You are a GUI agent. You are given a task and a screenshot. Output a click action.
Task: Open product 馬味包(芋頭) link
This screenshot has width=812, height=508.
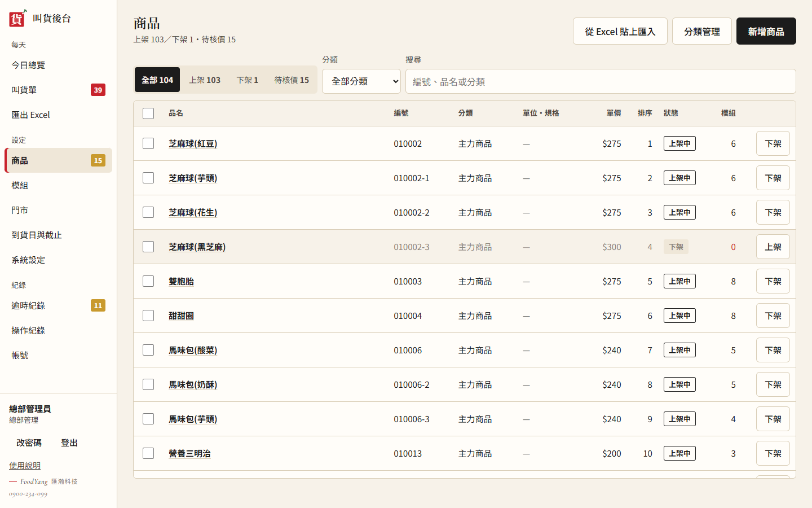193,419
